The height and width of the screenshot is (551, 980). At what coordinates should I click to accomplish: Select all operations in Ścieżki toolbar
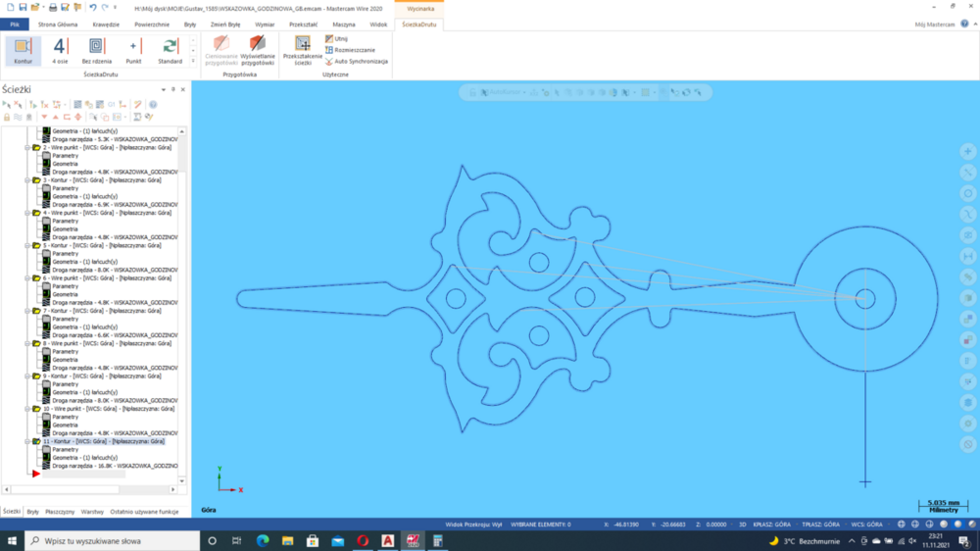tap(6, 105)
